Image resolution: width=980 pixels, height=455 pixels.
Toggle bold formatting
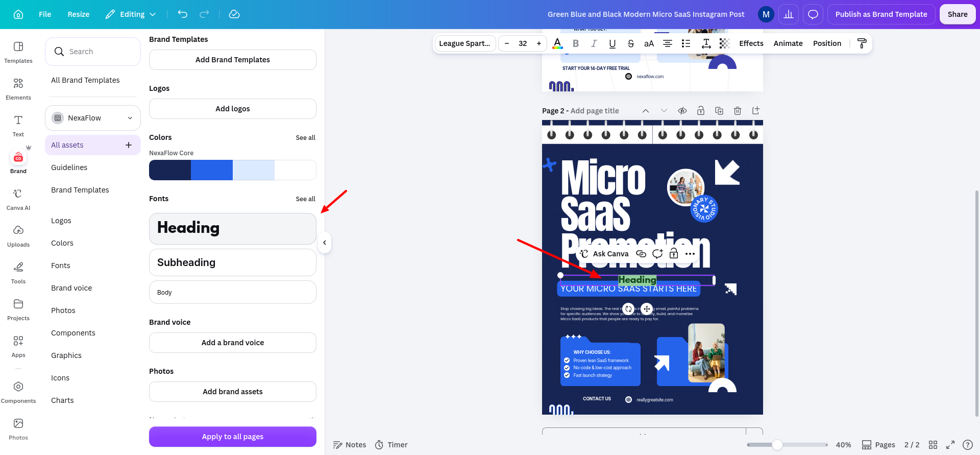point(576,43)
